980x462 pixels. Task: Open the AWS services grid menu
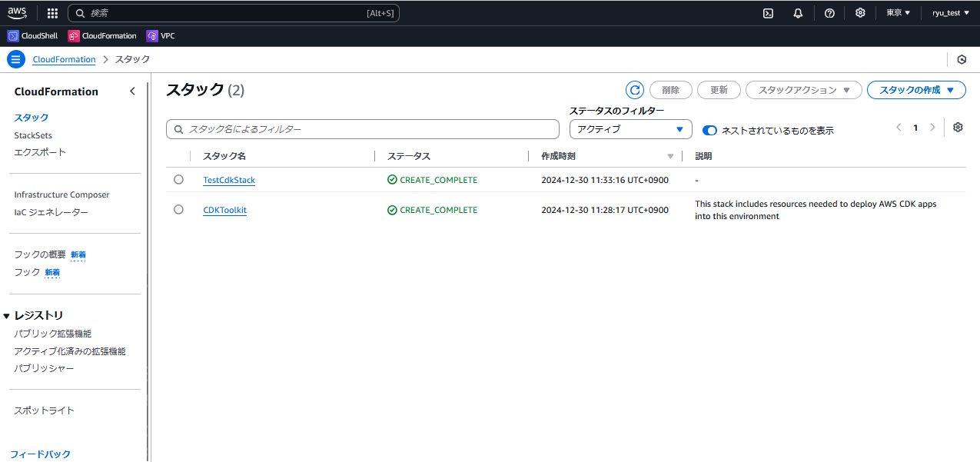(x=51, y=13)
